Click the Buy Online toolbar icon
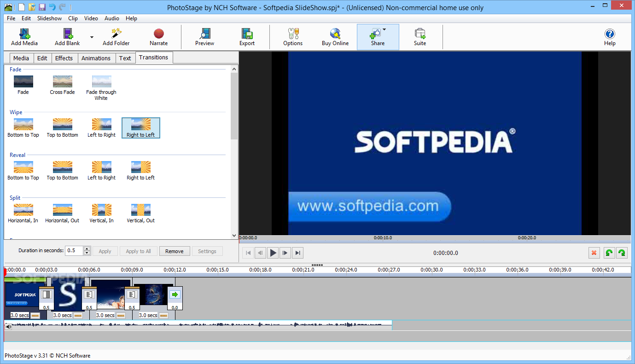Image resolution: width=635 pixels, height=364 pixels. (335, 37)
